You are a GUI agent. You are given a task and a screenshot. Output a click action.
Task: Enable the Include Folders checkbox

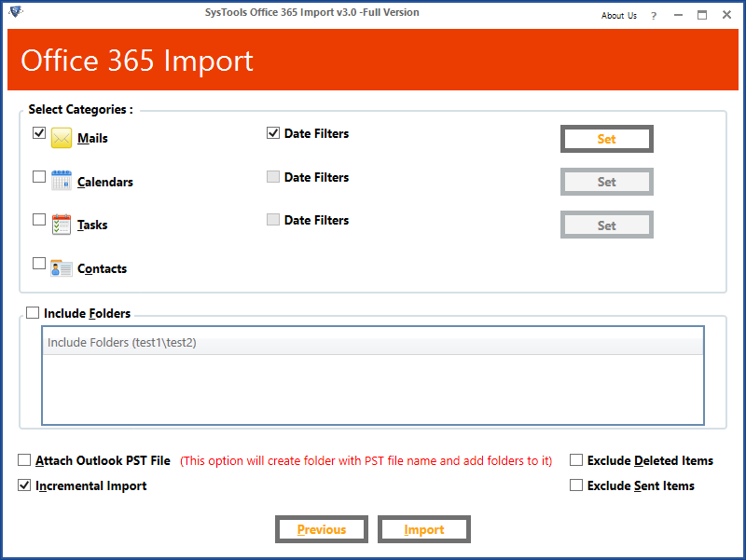point(33,313)
